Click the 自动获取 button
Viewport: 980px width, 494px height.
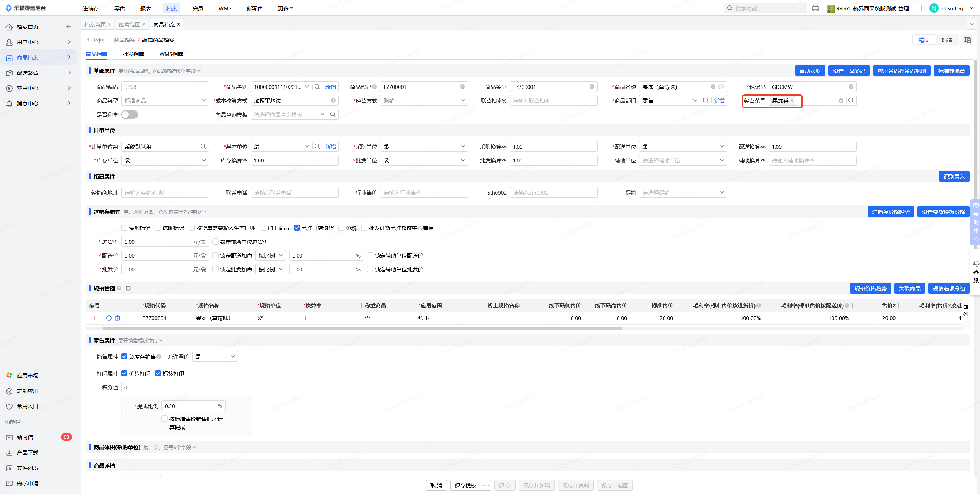(810, 71)
